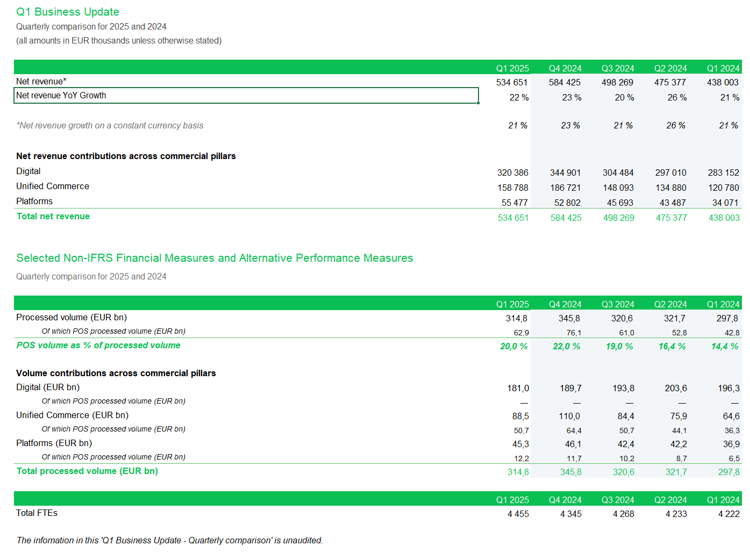Select the 'Total net revenue' row label
This screenshot has width=750, height=560.
click(x=53, y=217)
